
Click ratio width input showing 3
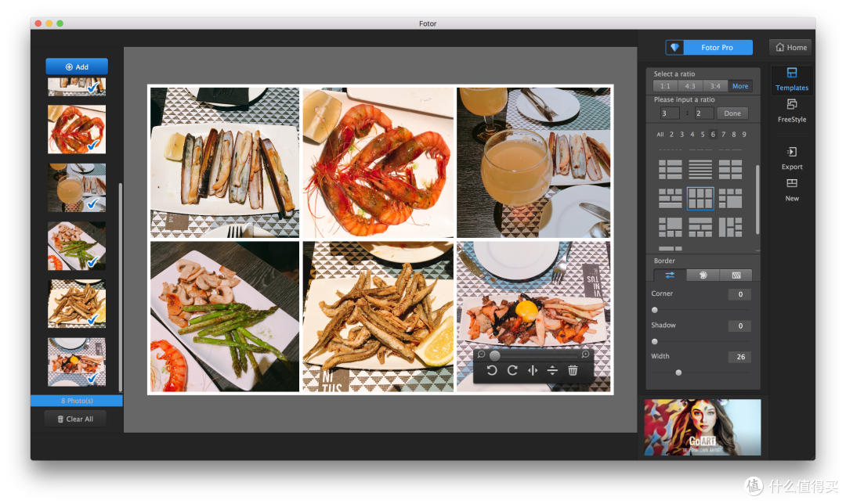point(670,113)
